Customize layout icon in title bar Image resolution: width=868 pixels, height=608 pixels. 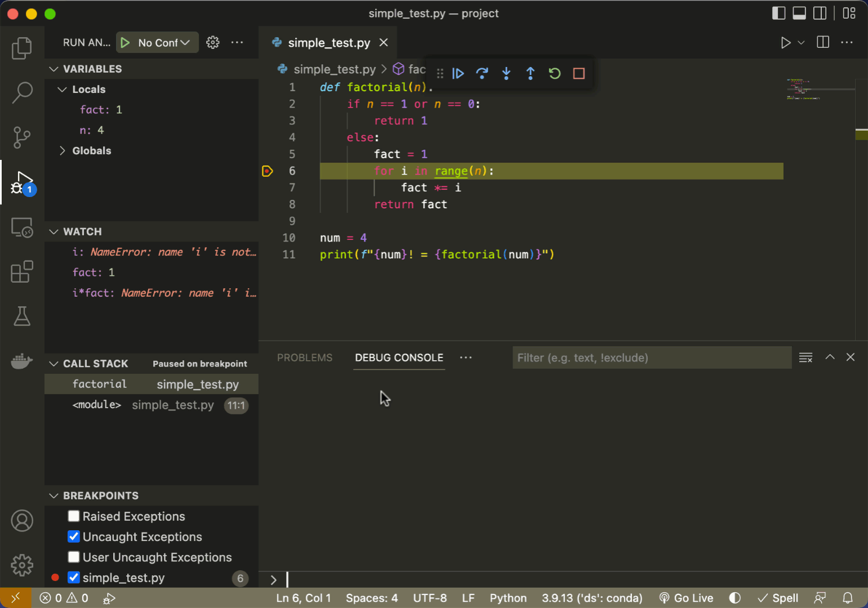[x=849, y=13]
